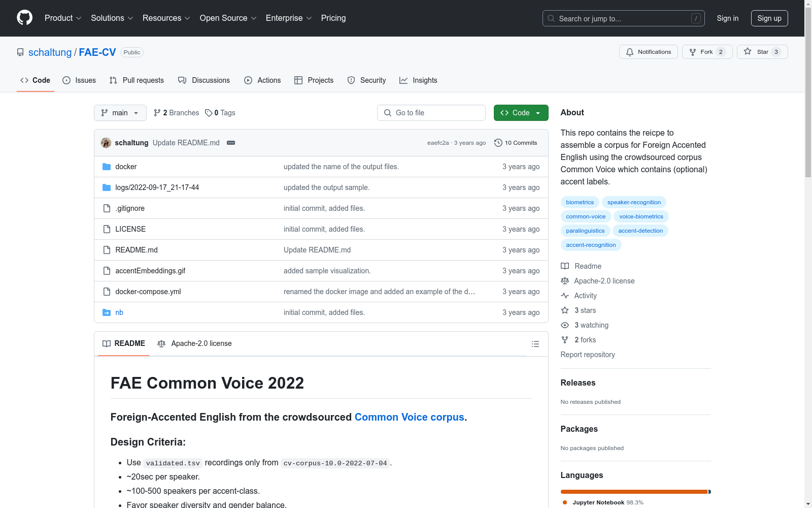This screenshot has width=812, height=508.
Task: Click the Sign in link
Action: click(x=728, y=18)
